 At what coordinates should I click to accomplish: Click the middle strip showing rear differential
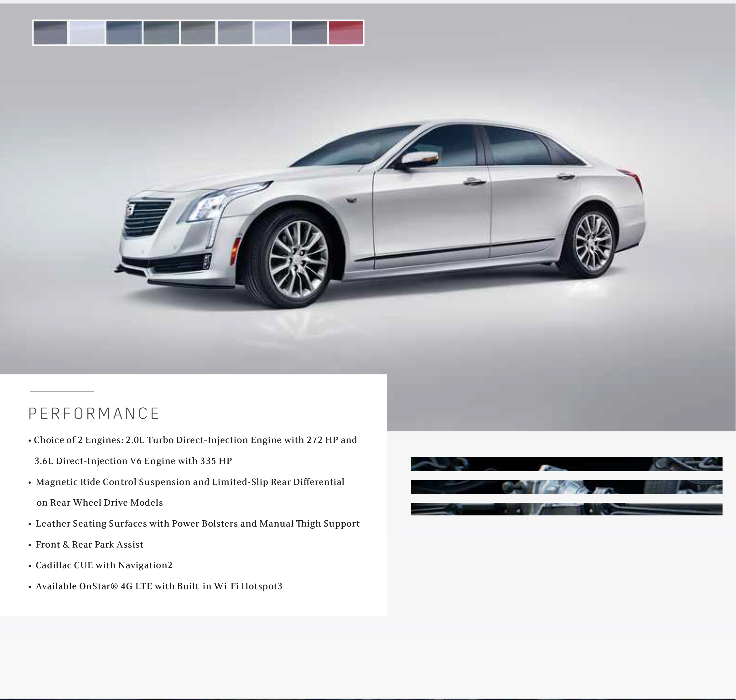567,487
